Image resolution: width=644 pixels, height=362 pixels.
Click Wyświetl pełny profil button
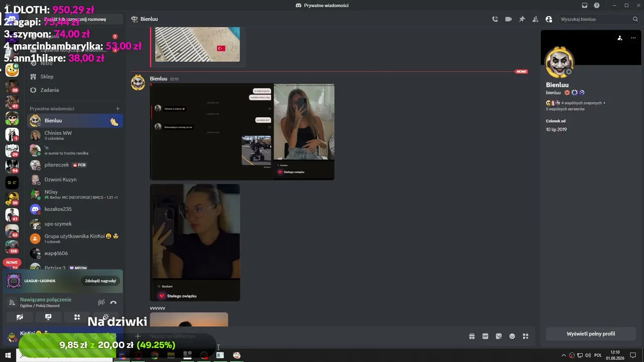pos(591,334)
